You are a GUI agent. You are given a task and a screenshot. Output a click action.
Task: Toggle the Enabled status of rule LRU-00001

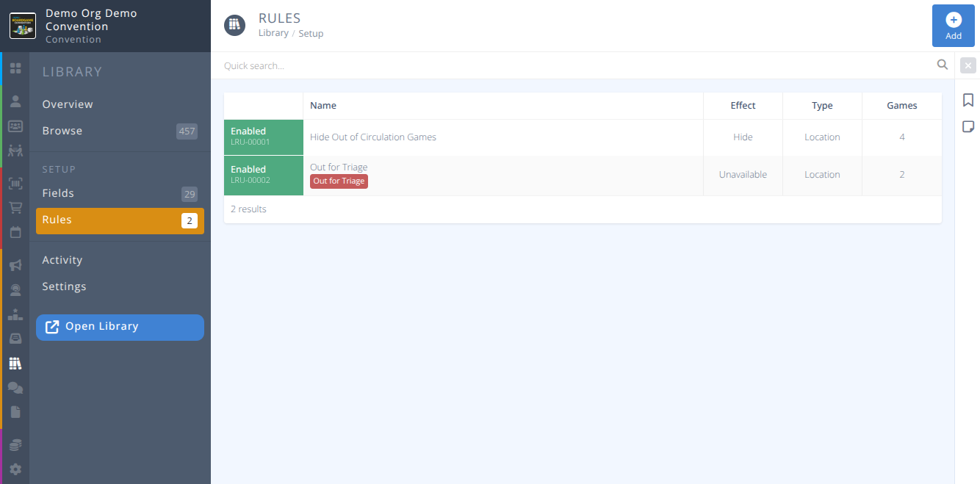point(263,137)
